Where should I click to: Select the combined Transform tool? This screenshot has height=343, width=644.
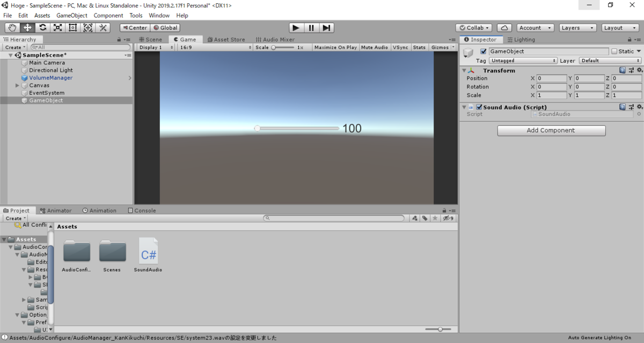pos(88,28)
